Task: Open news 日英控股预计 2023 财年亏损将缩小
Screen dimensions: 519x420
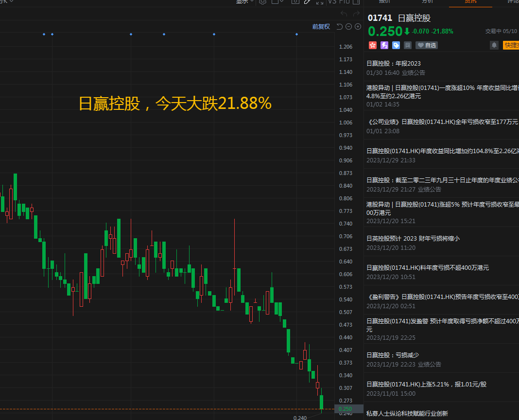Action: click(442, 243)
